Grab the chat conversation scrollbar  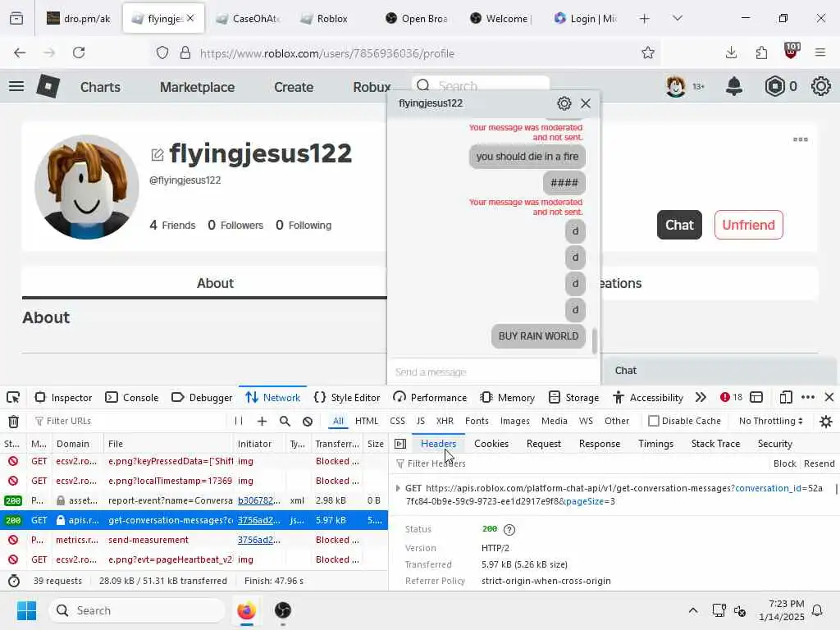tap(594, 340)
